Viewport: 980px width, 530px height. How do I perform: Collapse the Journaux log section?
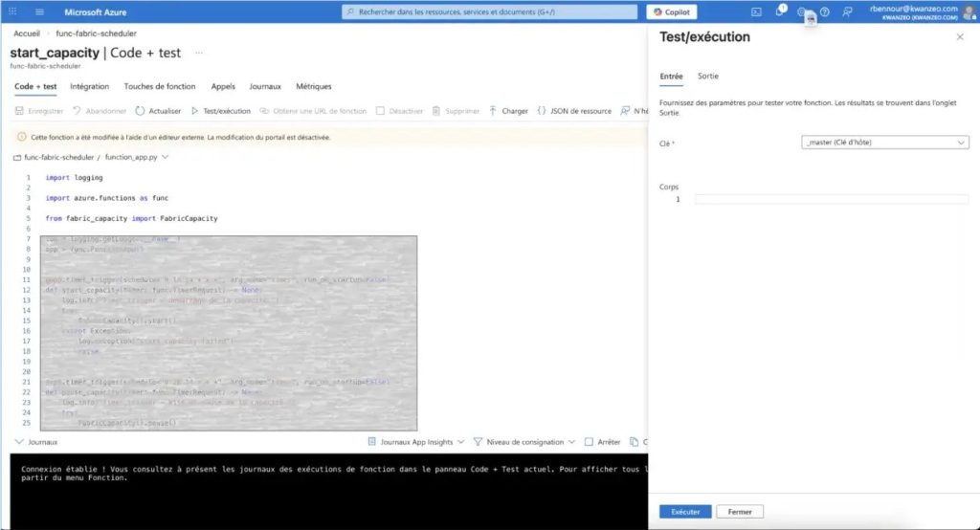[x=19, y=442]
